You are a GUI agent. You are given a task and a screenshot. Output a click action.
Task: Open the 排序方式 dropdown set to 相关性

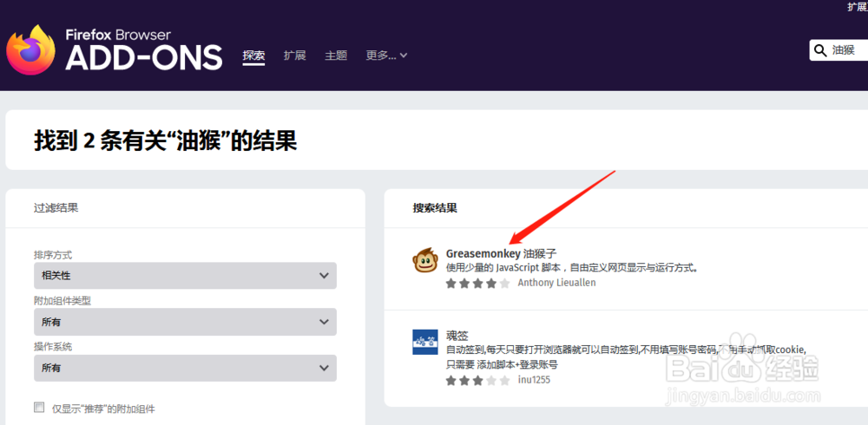pos(185,276)
